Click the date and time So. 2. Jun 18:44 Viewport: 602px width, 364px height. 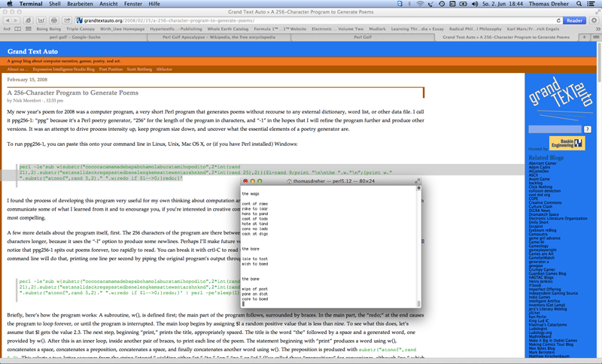click(x=503, y=4)
